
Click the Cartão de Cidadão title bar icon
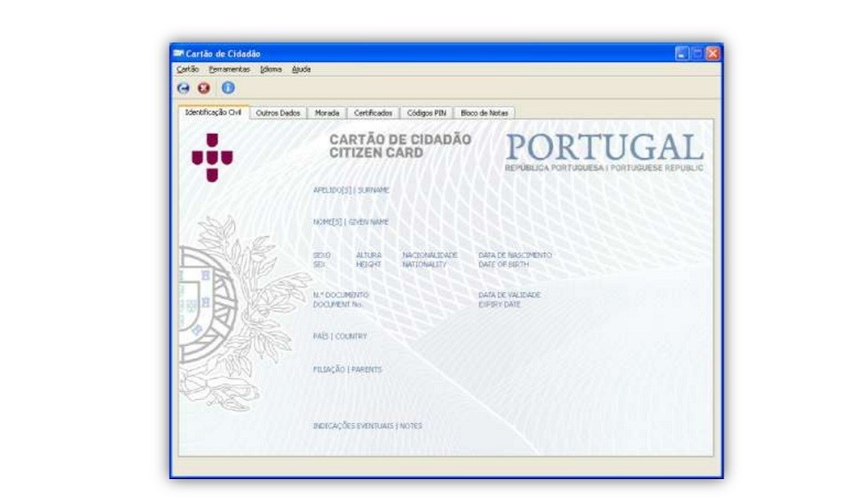(x=178, y=53)
